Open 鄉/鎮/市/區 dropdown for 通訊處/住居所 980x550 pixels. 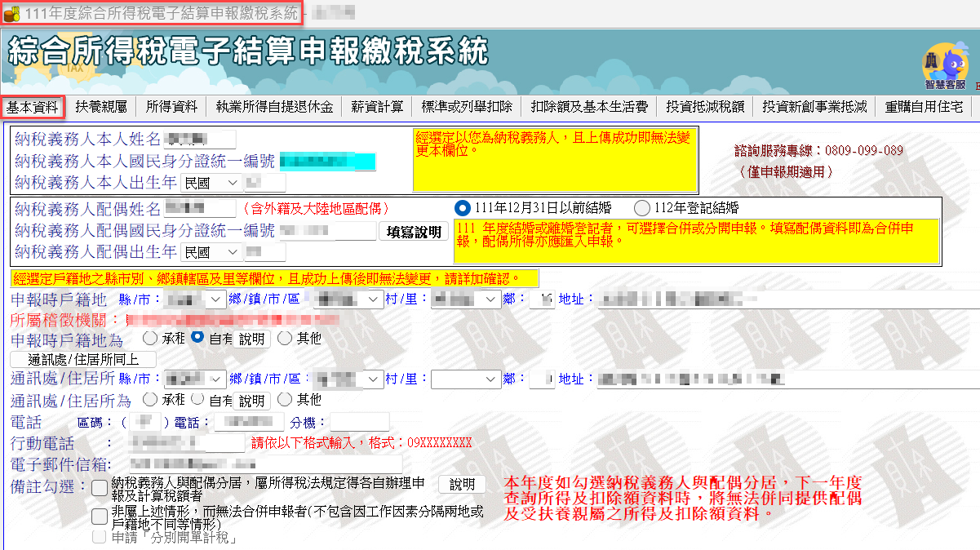tap(349, 379)
